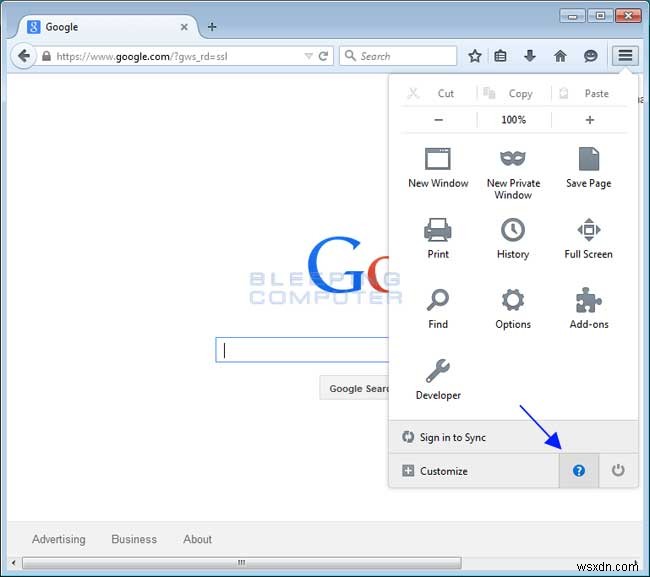
Task: Select the Google tab
Action: pyautogui.click(x=106, y=27)
